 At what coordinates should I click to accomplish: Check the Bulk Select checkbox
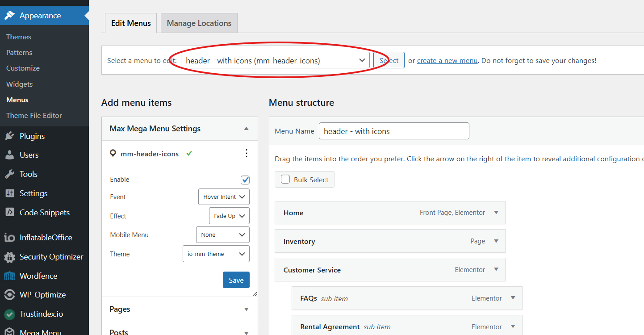(x=285, y=180)
